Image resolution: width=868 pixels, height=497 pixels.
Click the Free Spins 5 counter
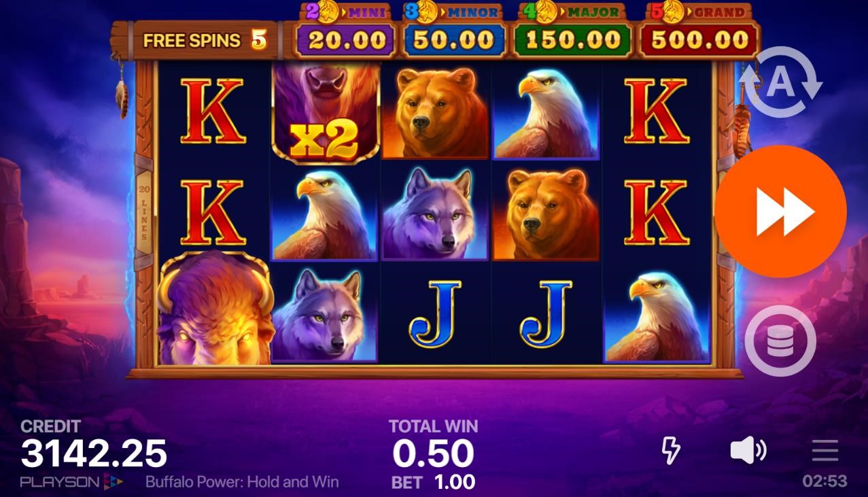pos(203,40)
